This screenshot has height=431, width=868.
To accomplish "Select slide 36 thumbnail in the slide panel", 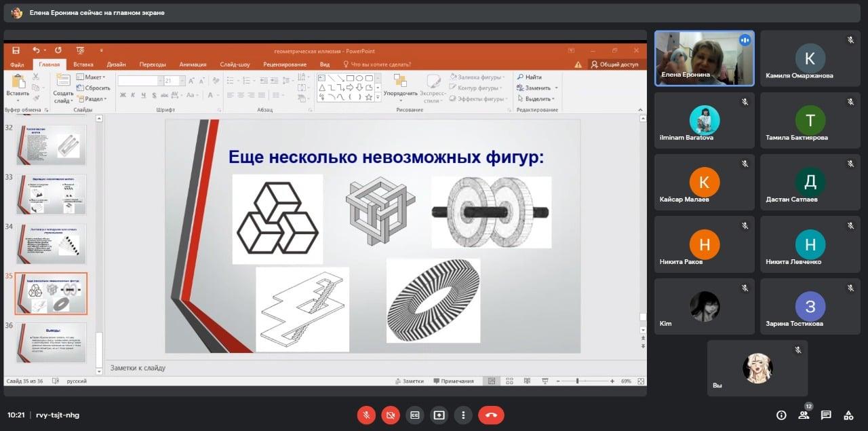I will pyautogui.click(x=52, y=342).
